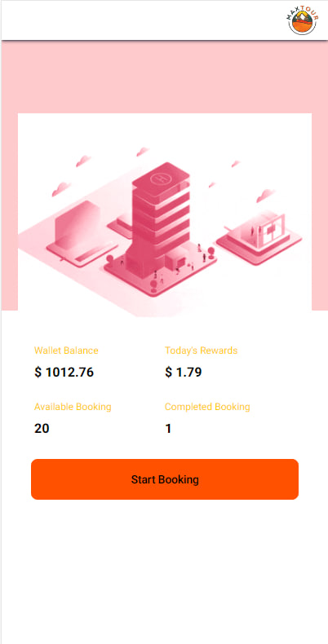Click the $ 1.79 rewards amount

184,372
